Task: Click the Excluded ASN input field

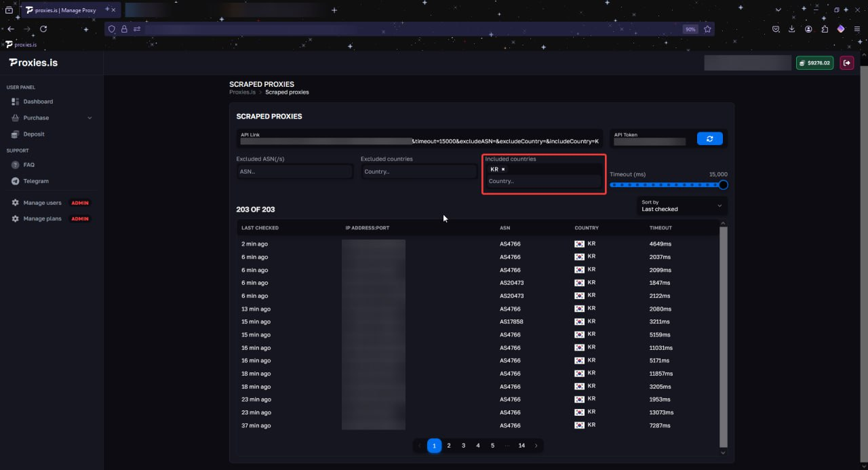Action: (294, 172)
